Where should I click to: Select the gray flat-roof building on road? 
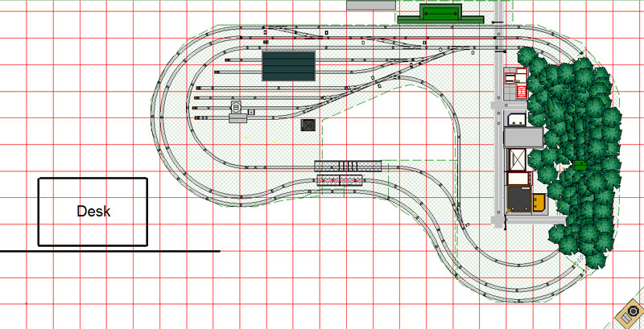tap(523, 138)
